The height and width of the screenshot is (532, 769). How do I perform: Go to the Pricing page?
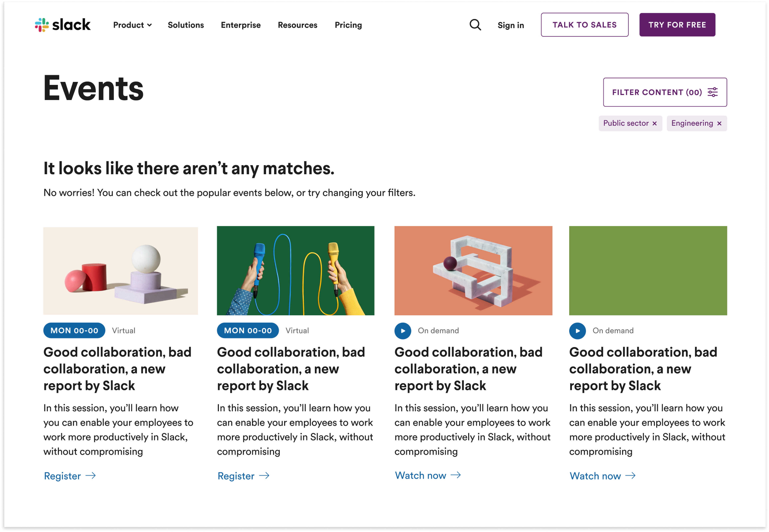point(348,25)
